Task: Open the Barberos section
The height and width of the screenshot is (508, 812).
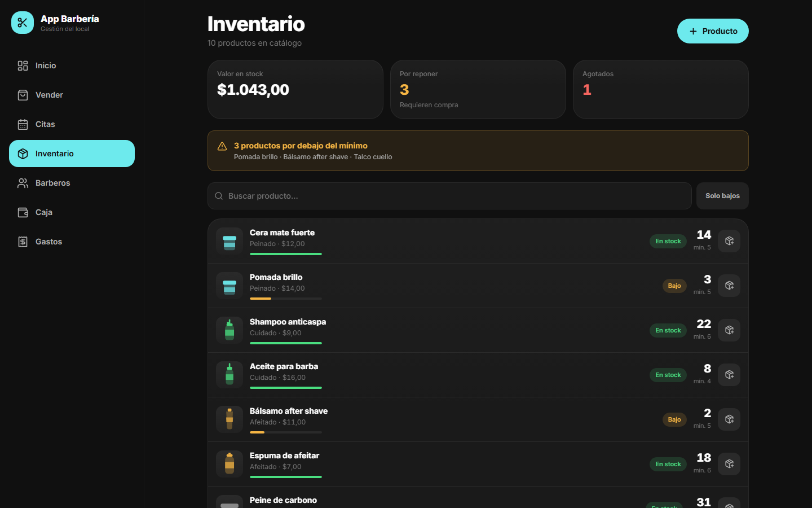Action: (72, 183)
